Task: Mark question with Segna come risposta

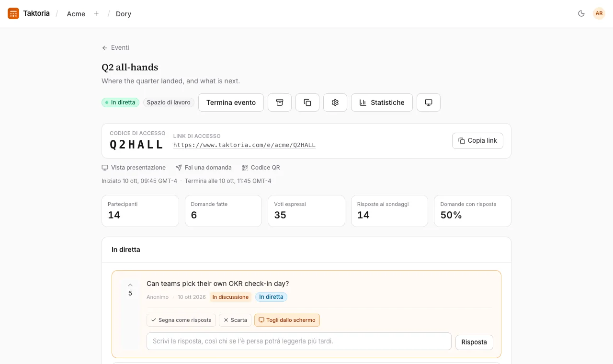Action: (181, 320)
